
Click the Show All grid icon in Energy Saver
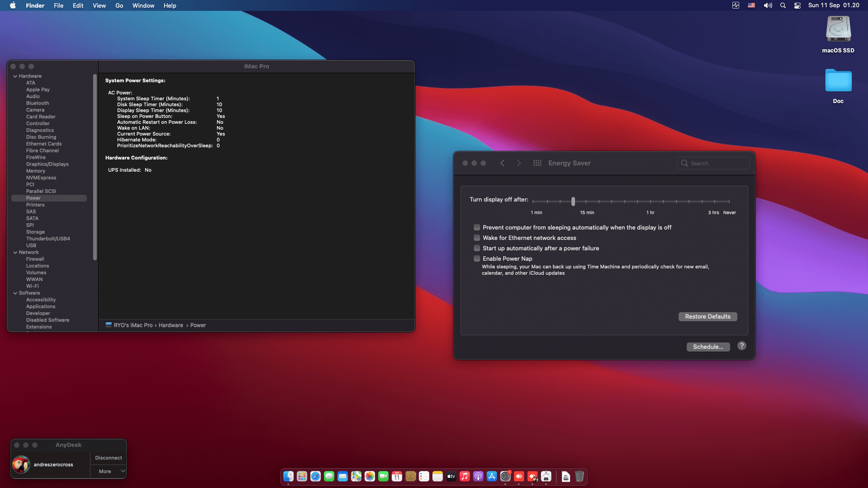pos(537,163)
